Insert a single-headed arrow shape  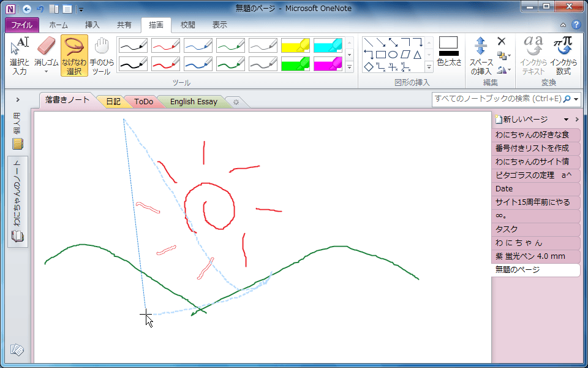coord(381,42)
